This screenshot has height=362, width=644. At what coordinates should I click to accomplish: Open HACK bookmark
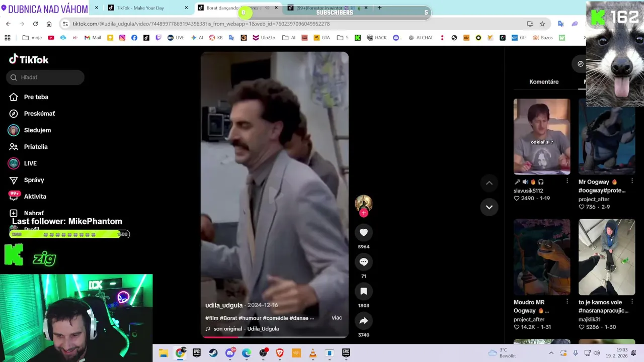377,38
